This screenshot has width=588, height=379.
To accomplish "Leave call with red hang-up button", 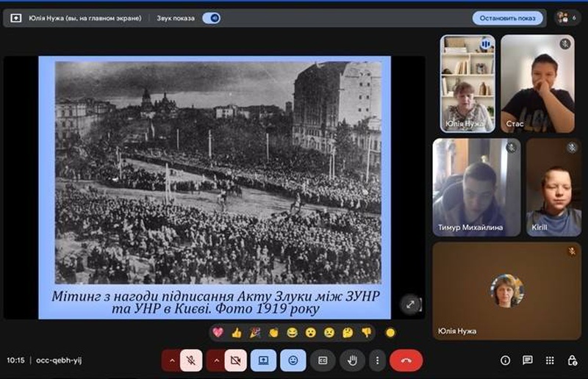I will point(406,361).
